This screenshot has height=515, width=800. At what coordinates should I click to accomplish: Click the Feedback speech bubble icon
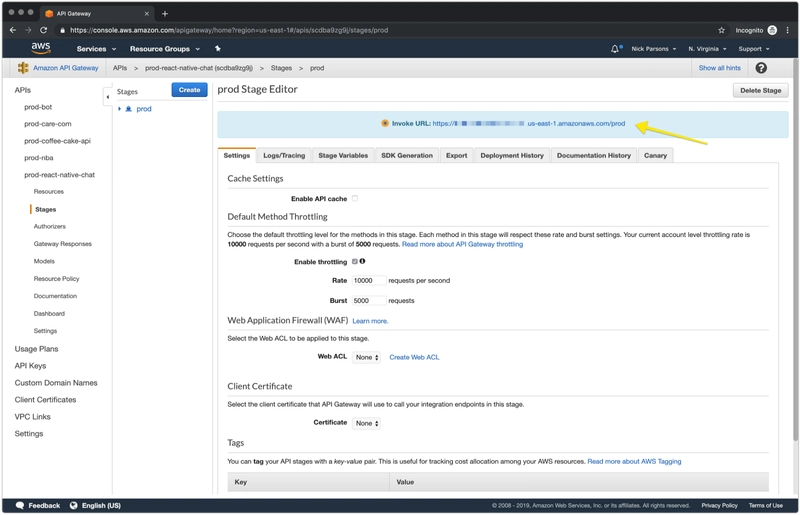[x=20, y=505]
